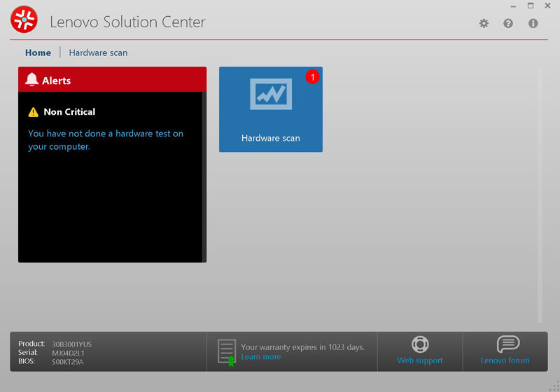Click the main content vertical scrollbar
This screenshot has width=560, height=392.
click(x=540, y=196)
